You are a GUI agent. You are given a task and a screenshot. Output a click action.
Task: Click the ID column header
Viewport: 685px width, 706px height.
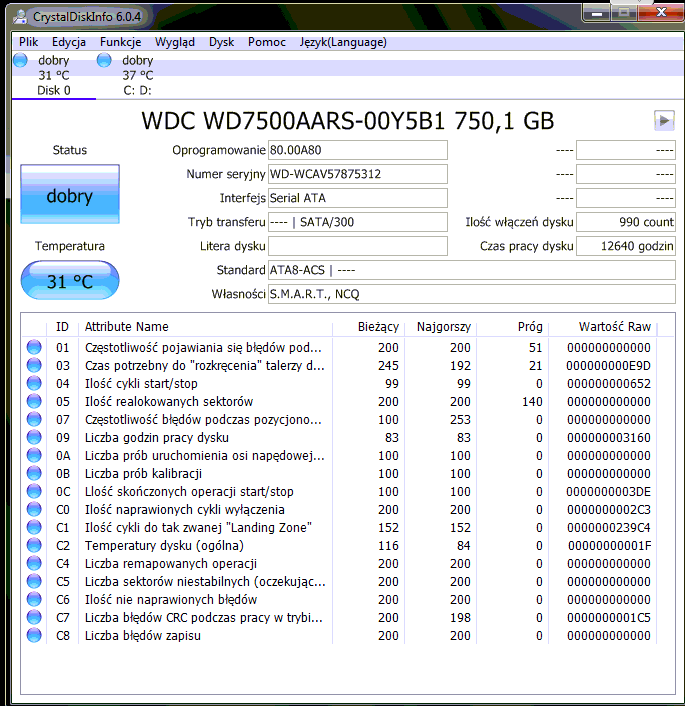63,326
